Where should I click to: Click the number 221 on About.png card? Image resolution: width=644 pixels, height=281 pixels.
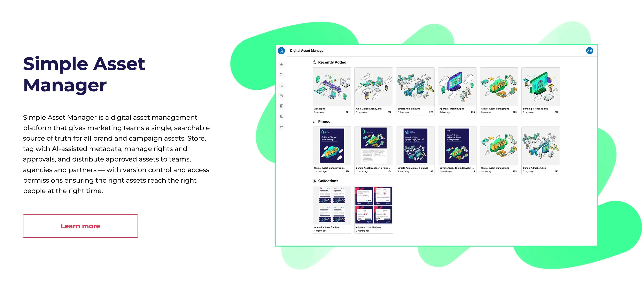pos(347,112)
